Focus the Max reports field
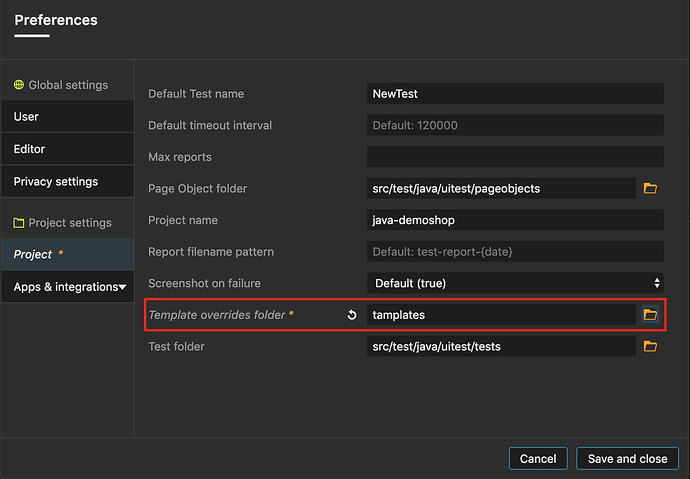This screenshot has height=479, width=690. (x=515, y=157)
